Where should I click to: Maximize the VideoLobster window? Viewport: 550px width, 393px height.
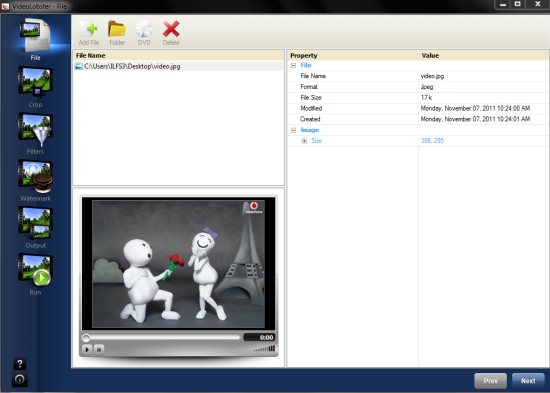518,5
